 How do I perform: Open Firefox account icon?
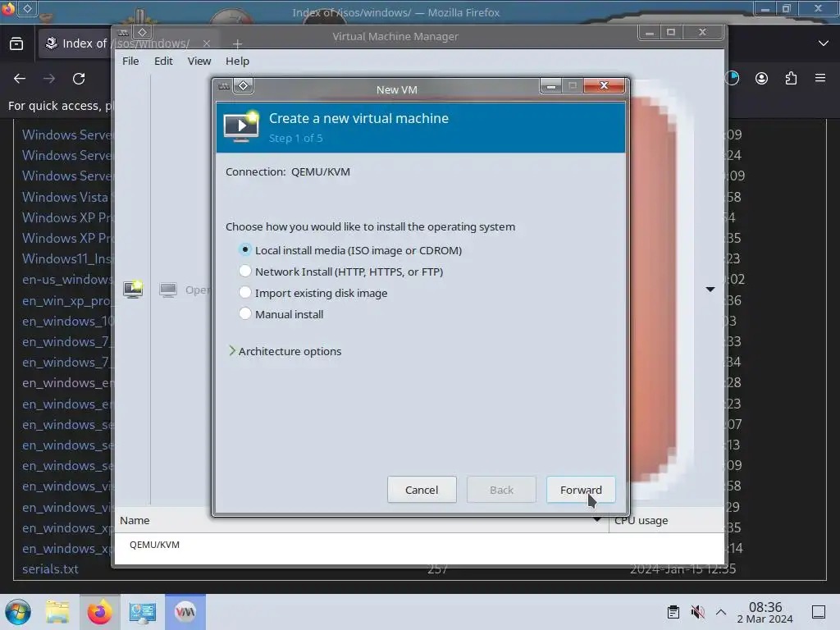761,79
